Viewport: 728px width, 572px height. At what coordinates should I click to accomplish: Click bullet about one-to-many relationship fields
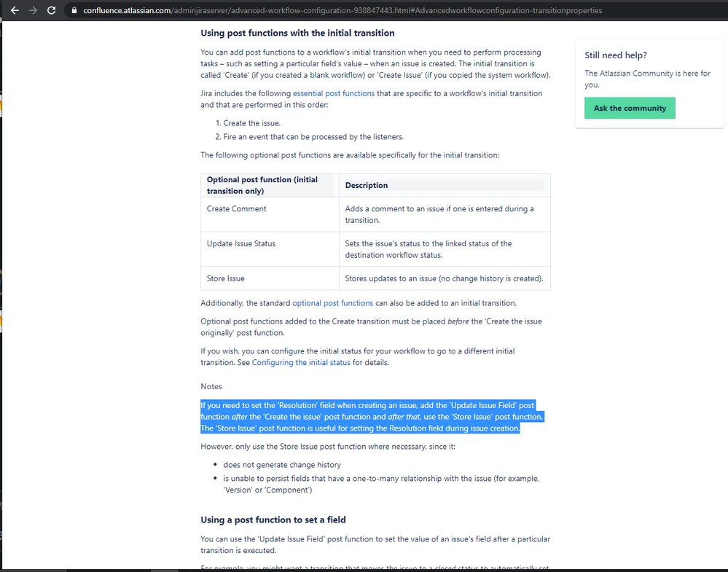[381, 485]
